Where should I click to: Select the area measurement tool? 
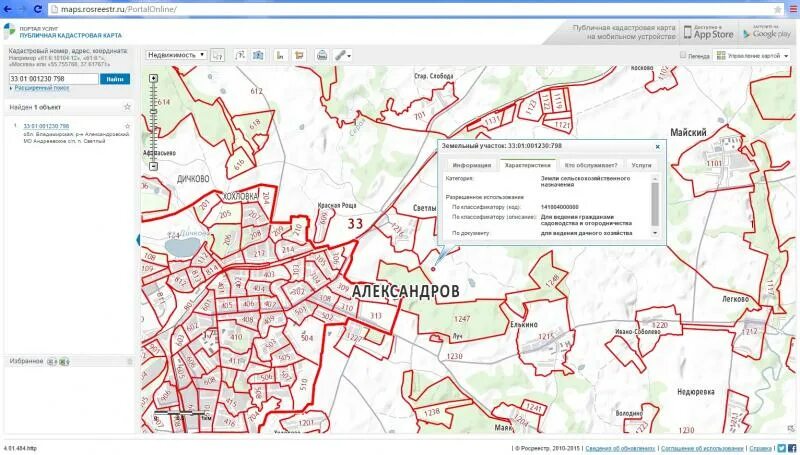(x=299, y=55)
